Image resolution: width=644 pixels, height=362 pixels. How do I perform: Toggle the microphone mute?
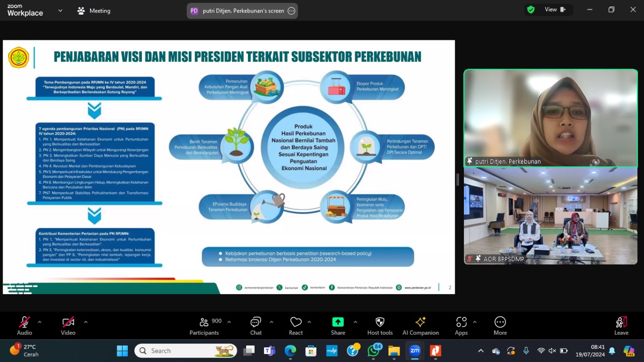pos(24,322)
